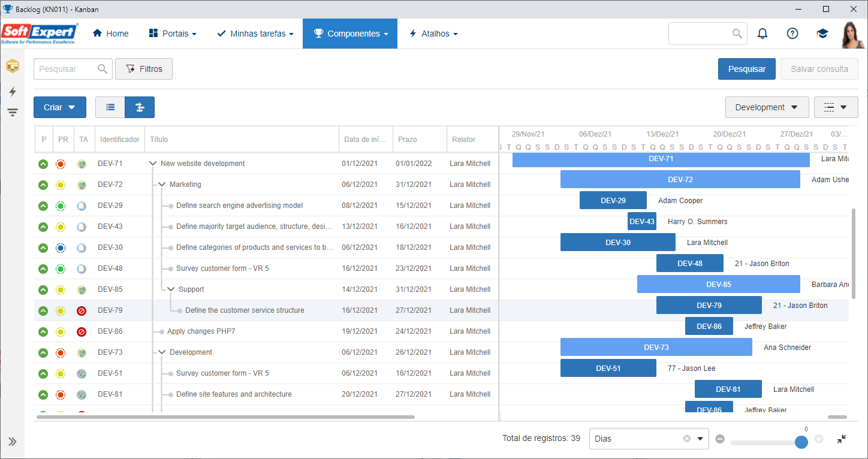868x459 pixels.
Task: Click task type icon for DEV-73
Action: (x=82, y=352)
